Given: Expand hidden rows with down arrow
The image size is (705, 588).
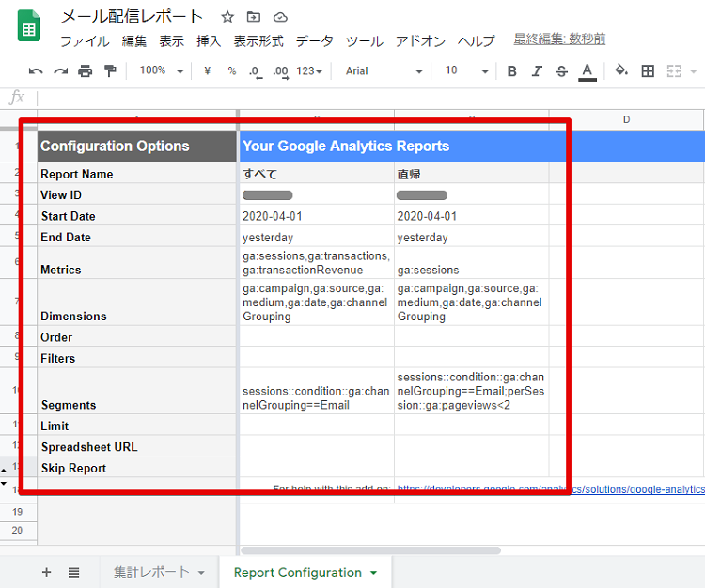Looking at the screenshot, I should tap(4, 484).
